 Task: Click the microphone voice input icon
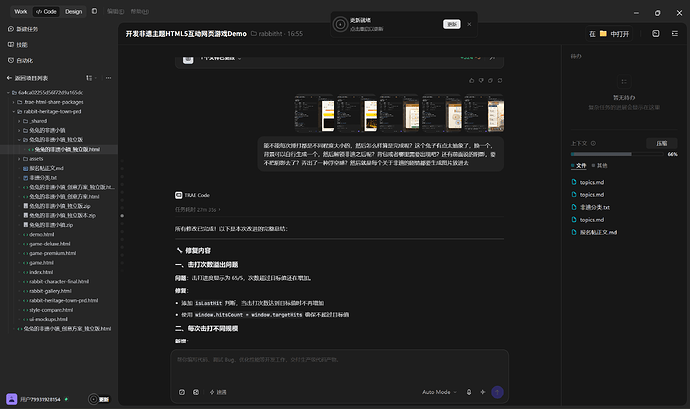pos(469,392)
